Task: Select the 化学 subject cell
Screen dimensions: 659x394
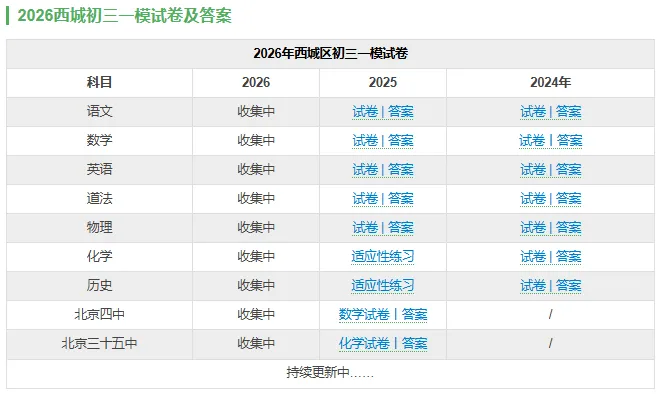Action: pos(99,256)
